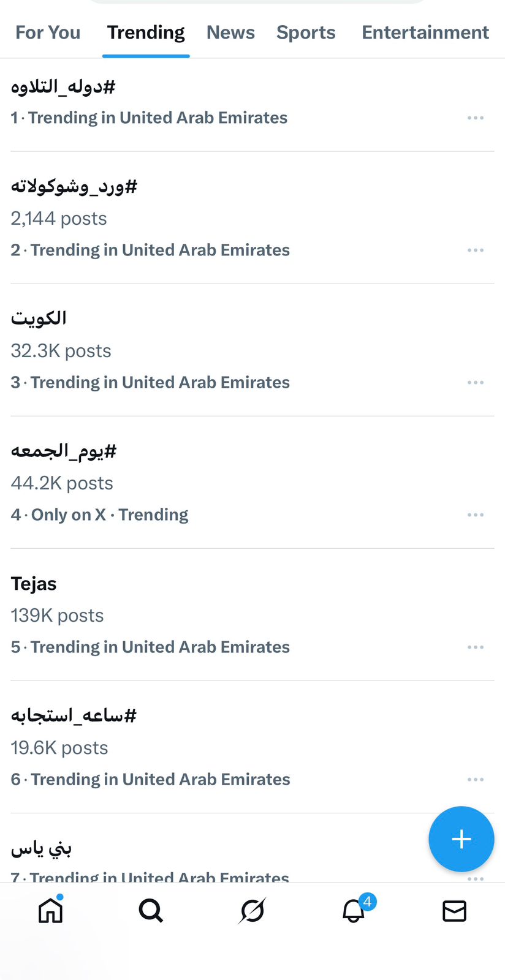Open trend with 32.3K posts
Viewport: 505px width, 980px height.
(39, 318)
